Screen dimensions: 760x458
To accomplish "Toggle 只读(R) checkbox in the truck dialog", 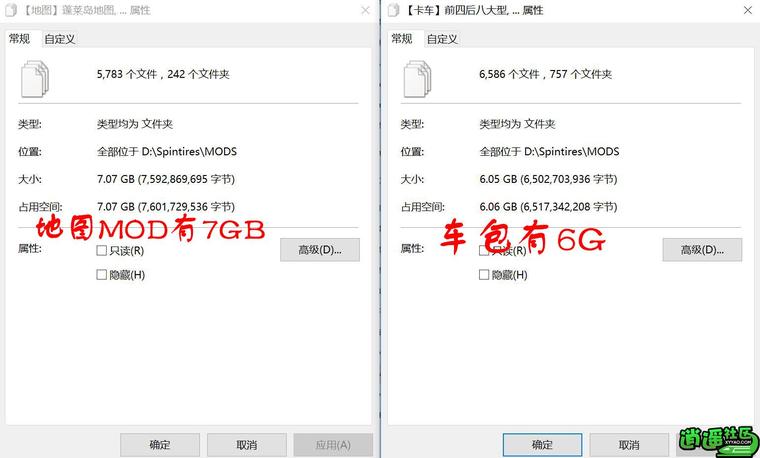I will 484,251.
